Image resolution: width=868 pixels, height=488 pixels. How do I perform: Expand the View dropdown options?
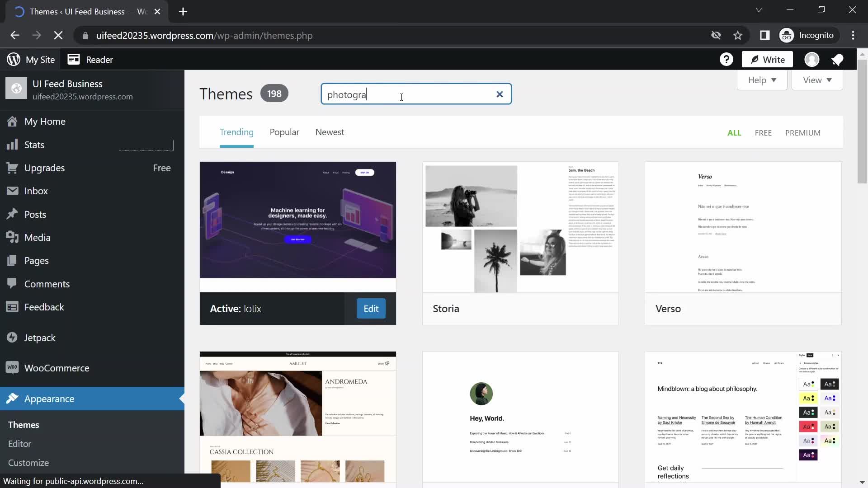(x=817, y=79)
